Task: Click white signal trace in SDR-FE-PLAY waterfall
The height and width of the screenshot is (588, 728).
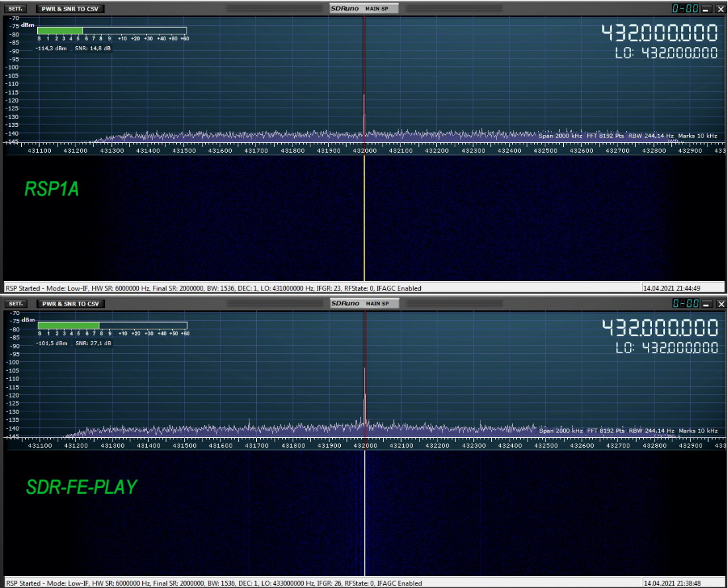Action: coord(365,513)
